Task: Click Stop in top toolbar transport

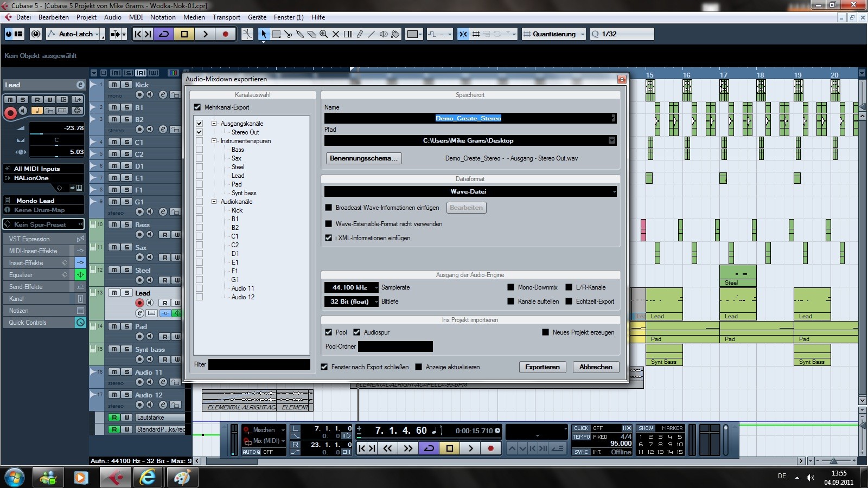Action: tap(184, 34)
